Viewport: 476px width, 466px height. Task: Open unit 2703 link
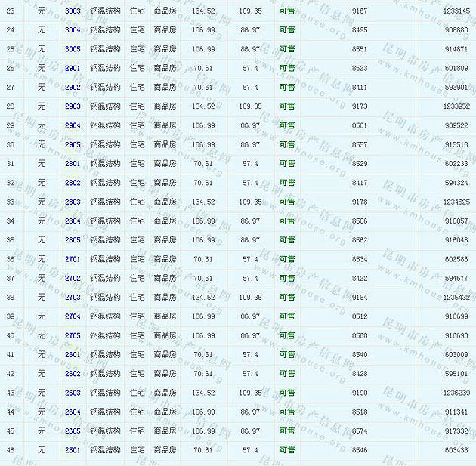tap(73, 298)
